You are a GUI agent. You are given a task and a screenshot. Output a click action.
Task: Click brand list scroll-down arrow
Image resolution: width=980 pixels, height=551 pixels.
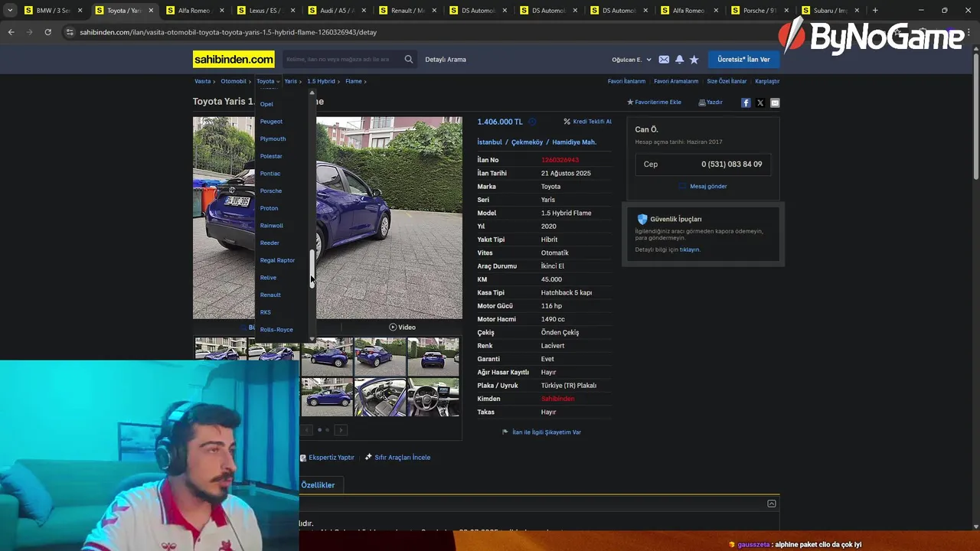click(x=312, y=337)
